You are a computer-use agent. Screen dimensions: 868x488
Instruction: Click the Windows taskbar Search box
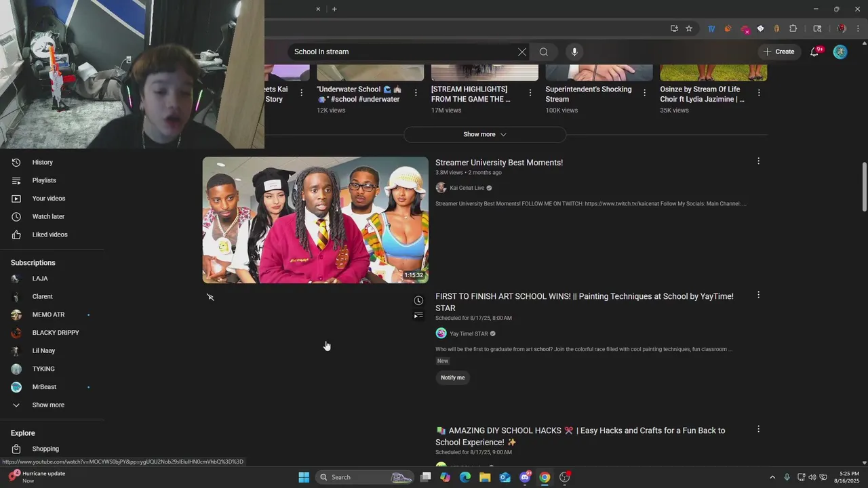pos(366,477)
